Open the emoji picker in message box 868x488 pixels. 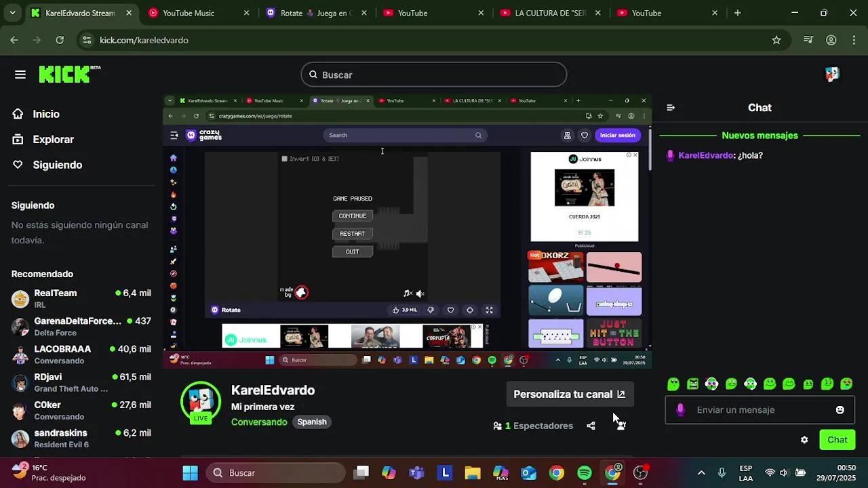840,410
